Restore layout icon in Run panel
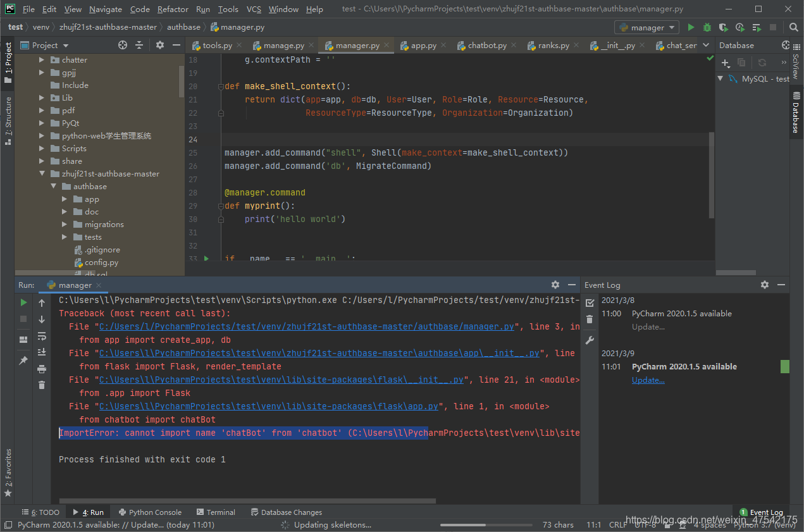 (x=24, y=340)
